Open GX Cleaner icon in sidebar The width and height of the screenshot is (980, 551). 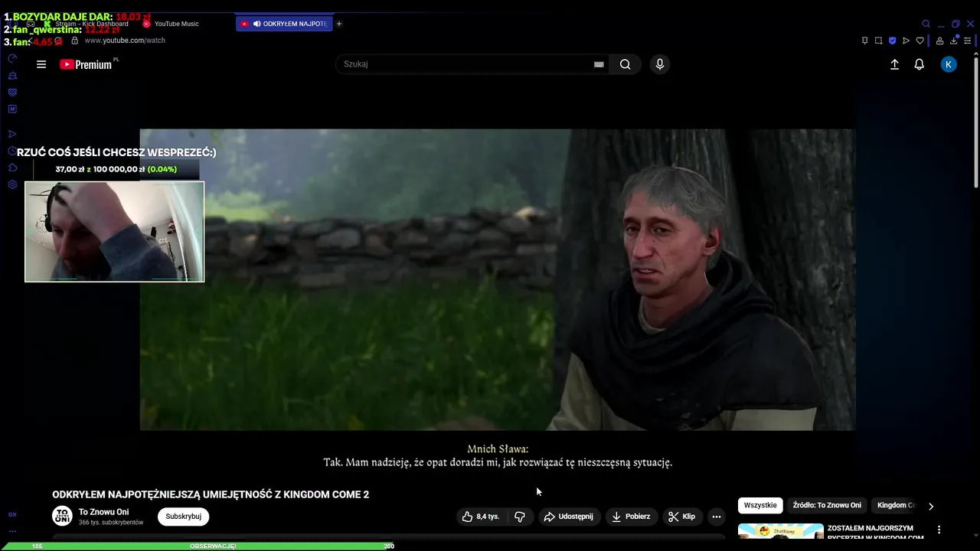coord(12,76)
